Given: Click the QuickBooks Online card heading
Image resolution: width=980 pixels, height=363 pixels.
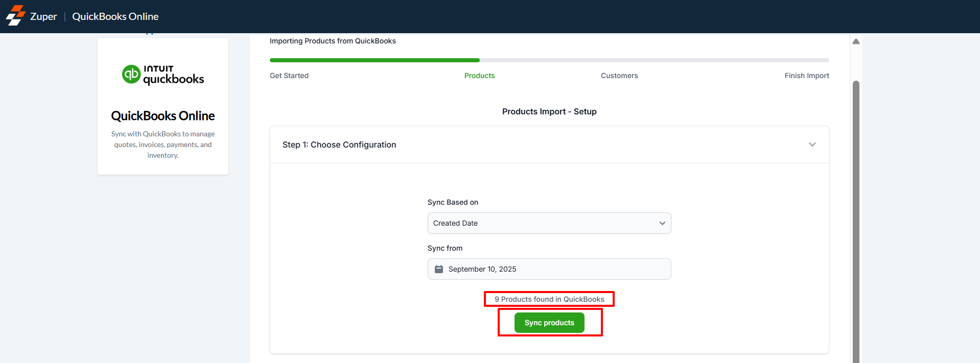Looking at the screenshot, I should click(163, 116).
